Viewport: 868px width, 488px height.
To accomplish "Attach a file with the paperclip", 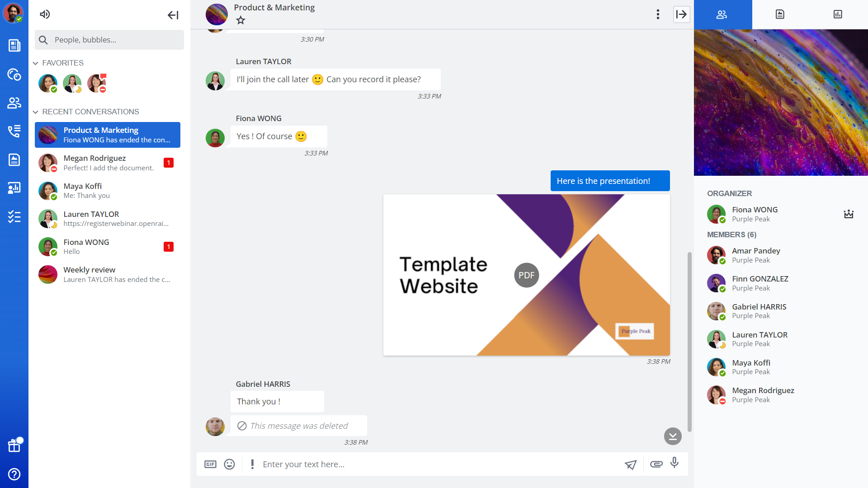I will (656, 464).
